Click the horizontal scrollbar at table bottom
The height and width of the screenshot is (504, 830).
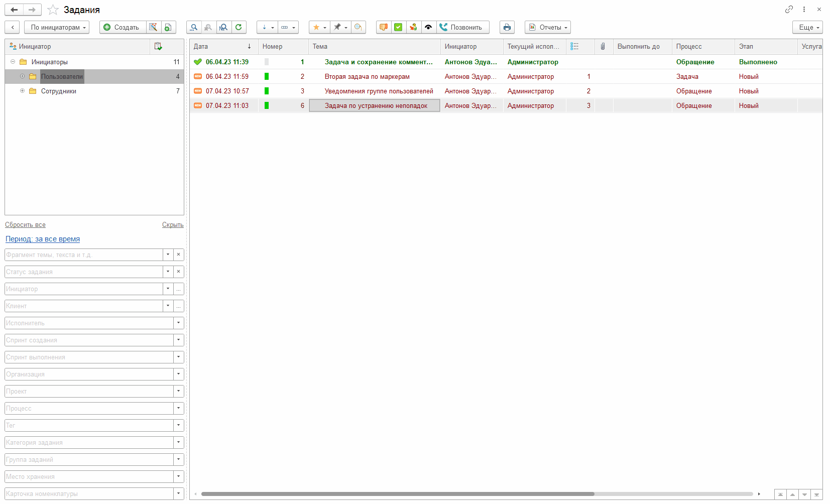[x=397, y=494]
